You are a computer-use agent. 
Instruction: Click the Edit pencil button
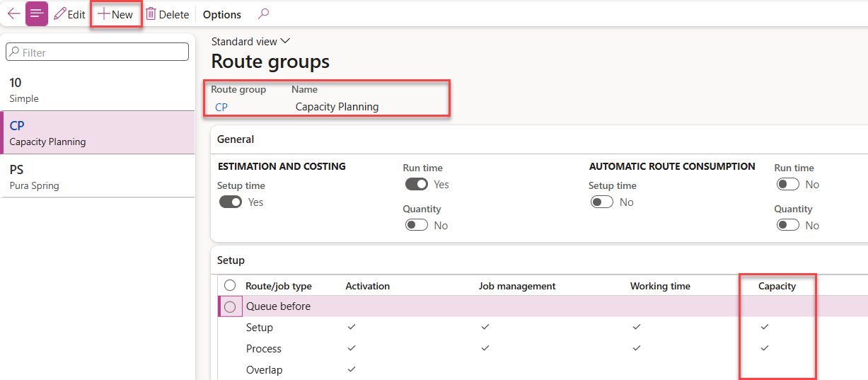(x=69, y=14)
